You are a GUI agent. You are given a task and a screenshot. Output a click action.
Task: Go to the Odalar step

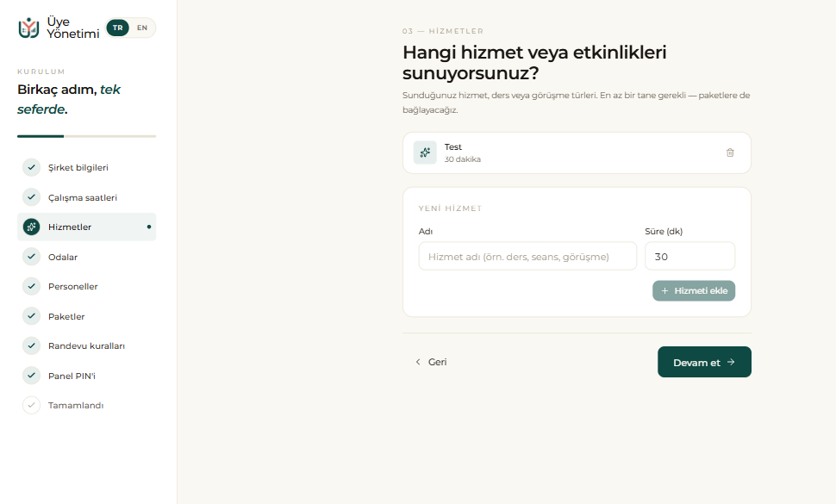coord(86,257)
